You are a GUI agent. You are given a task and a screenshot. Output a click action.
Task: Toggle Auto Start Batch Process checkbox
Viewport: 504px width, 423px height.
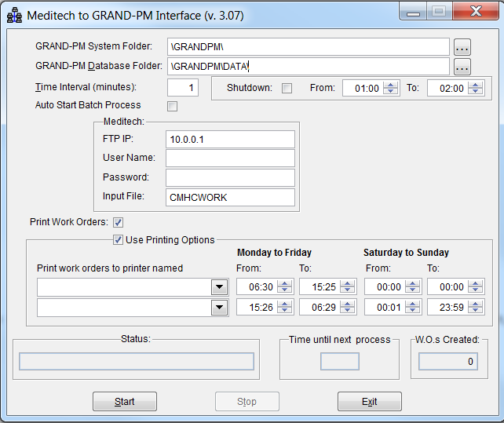click(x=172, y=107)
